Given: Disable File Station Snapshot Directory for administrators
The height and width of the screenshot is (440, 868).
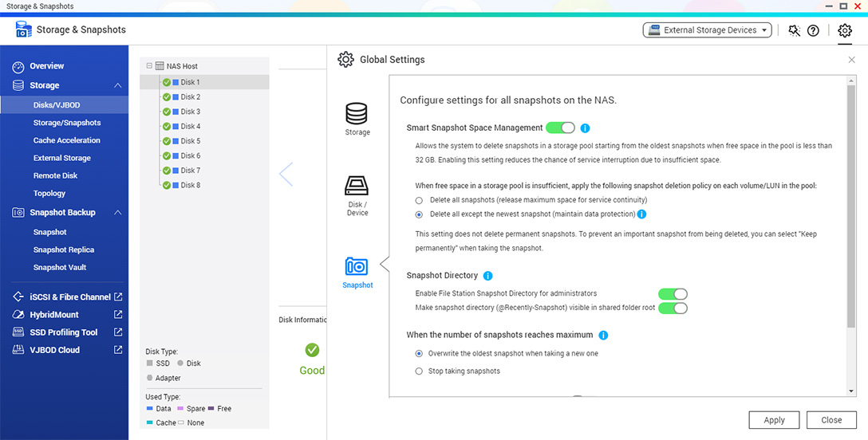Looking at the screenshot, I should pos(672,294).
